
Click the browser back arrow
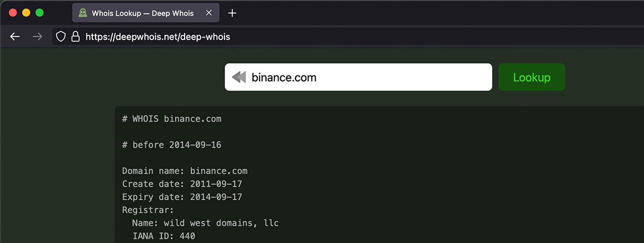click(x=15, y=37)
